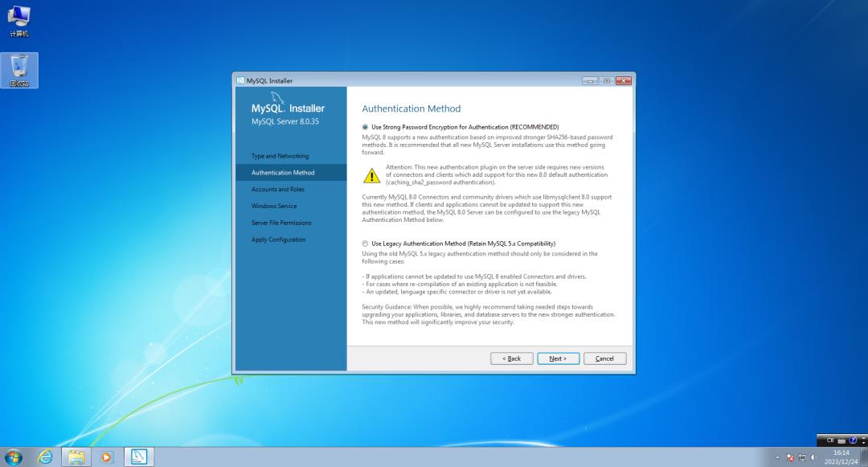Click the MySQL Installer title bar icon
This screenshot has width=868, height=467.
click(x=240, y=80)
